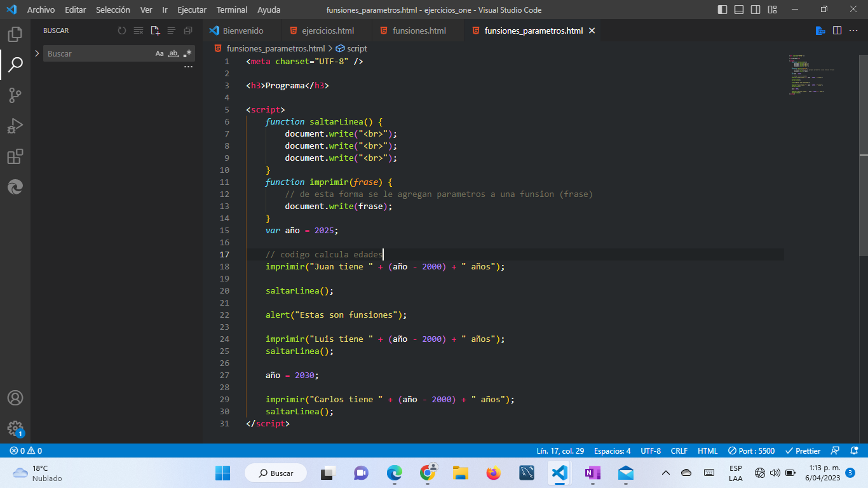Change encoding via UTF-8 status item
The height and width of the screenshot is (488, 868).
651,451
